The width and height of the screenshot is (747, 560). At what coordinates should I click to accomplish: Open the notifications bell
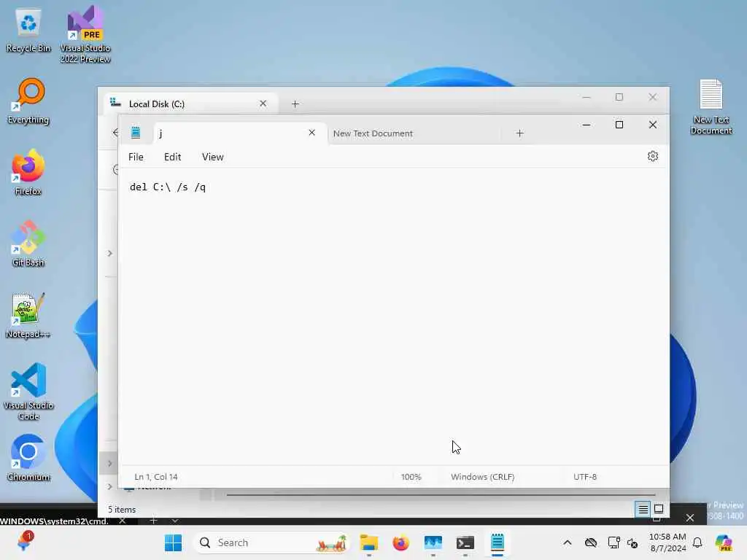tap(697, 542)
